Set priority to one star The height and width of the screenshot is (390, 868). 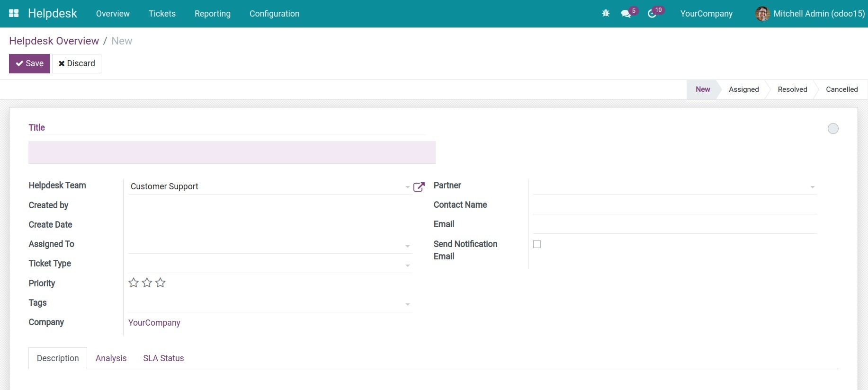click(x=134, y=283)
